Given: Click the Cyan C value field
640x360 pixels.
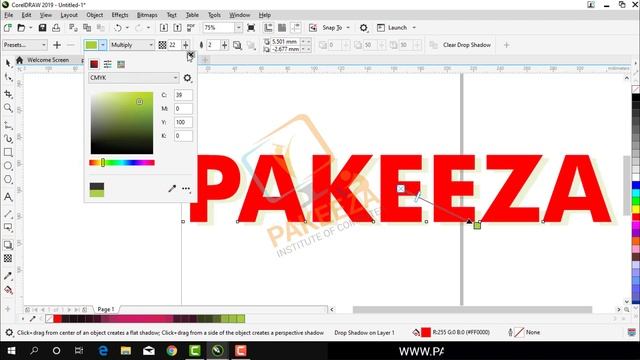Looking at the screenshot, I should [x=183, y=95].
